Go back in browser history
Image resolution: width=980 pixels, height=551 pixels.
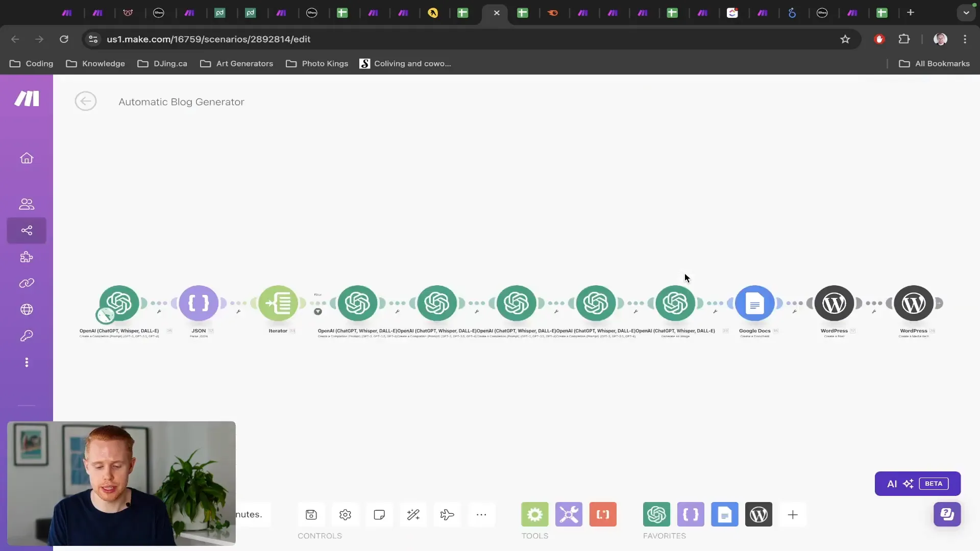coord(15,39)
